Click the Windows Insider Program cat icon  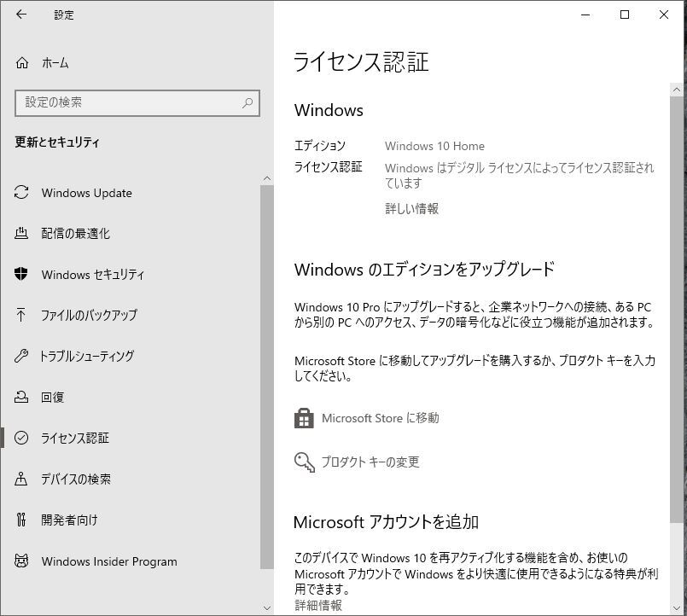(21, 561)
